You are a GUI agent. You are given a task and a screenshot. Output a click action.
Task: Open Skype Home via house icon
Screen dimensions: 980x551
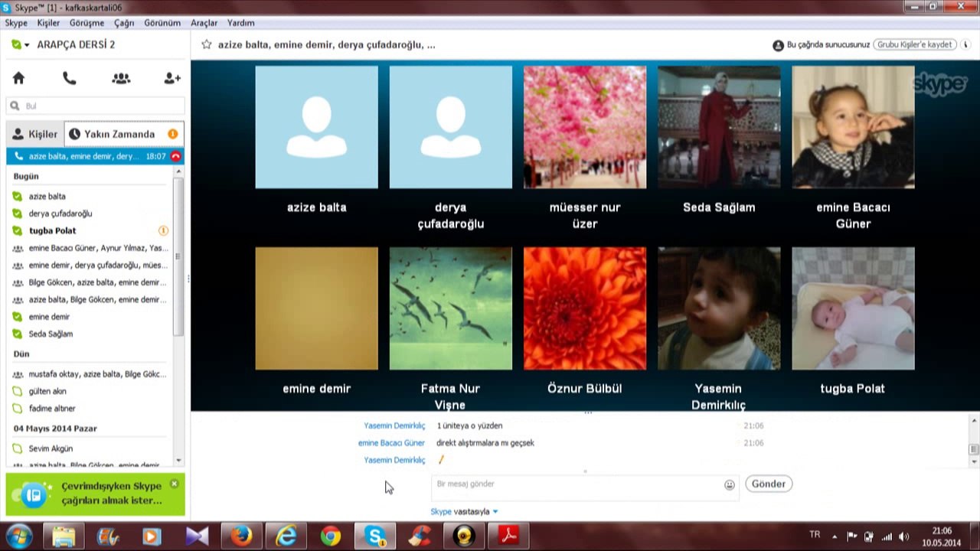(x=19, y=78)
